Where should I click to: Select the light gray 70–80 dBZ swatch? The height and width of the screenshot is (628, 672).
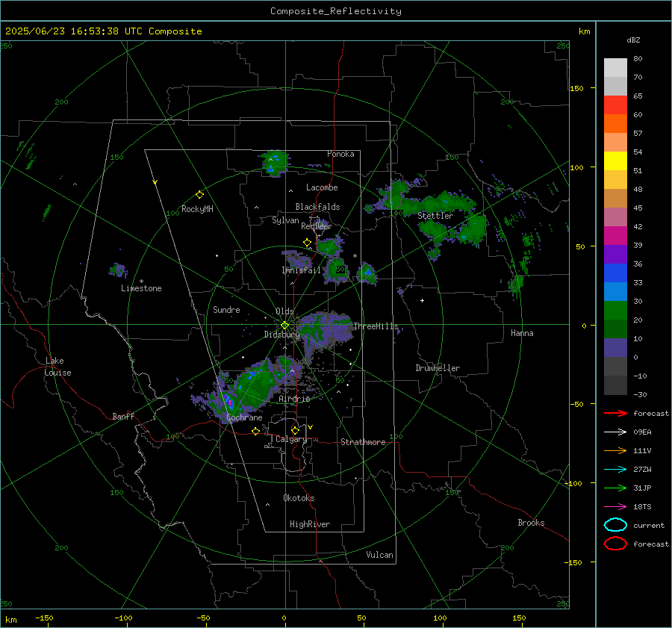coord(615,68)
